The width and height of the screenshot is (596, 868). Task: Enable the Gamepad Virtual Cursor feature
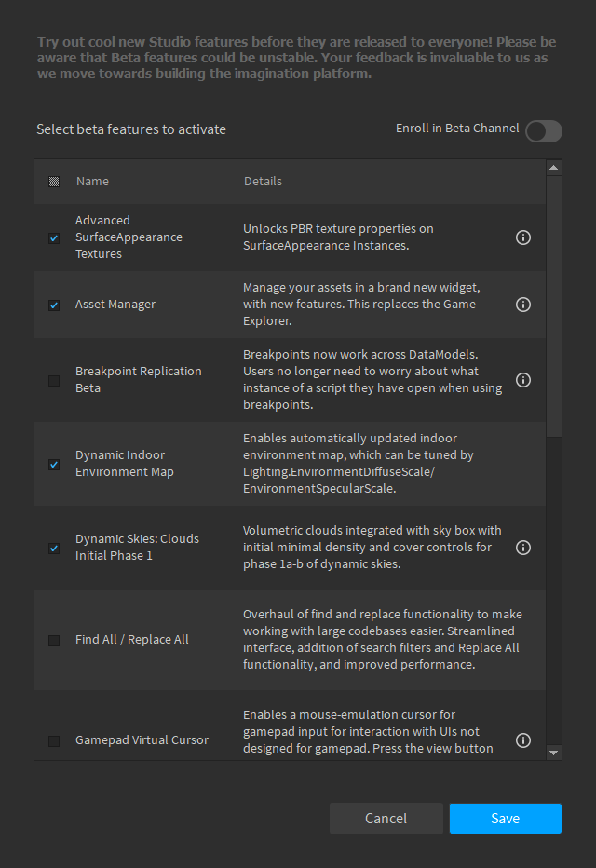pos(53,740)
